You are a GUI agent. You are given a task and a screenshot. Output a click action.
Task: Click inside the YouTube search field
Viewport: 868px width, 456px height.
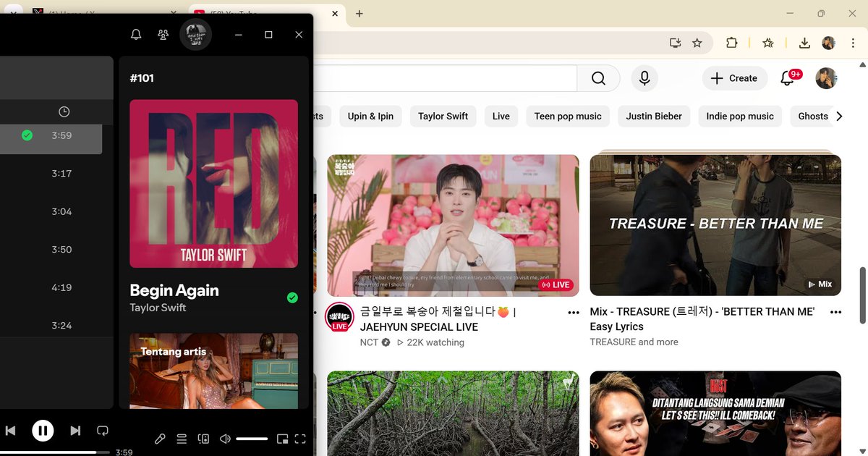click(x=445, y=78)
